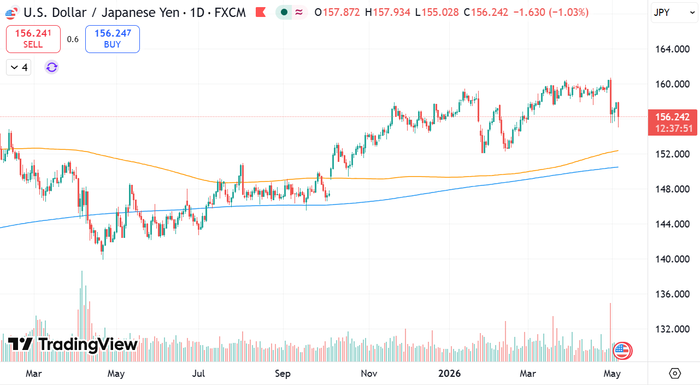The height and width of the screenshot is (385, 700).
Task: Click the first Mar label on time axis
Action: pos(33,373)
